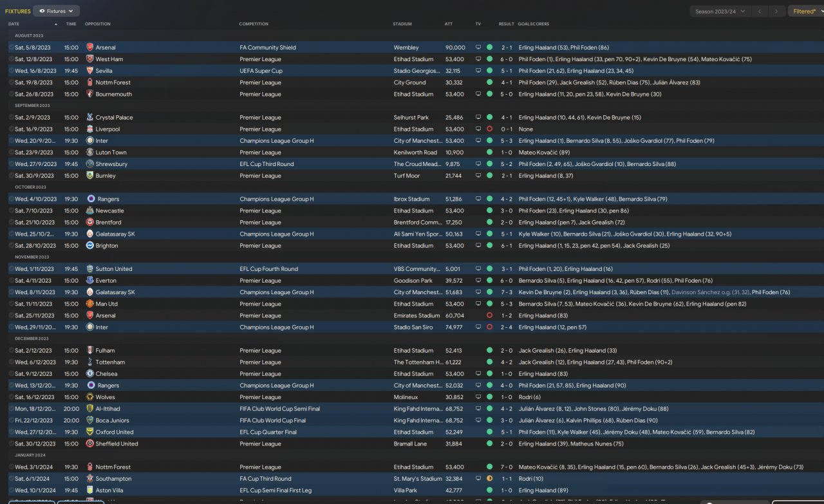Click the Oxford United club badge
The image size is (824, 504).
89,432
